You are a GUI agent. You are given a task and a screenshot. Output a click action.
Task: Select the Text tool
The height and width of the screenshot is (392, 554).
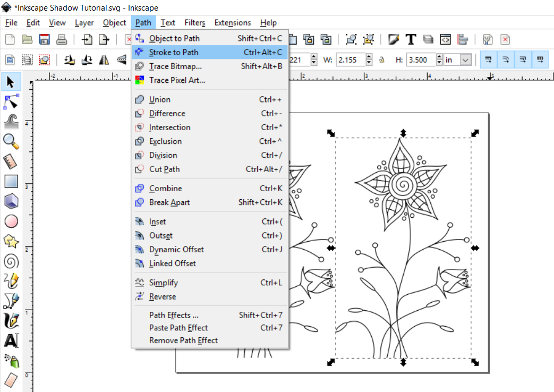(11, 340)
